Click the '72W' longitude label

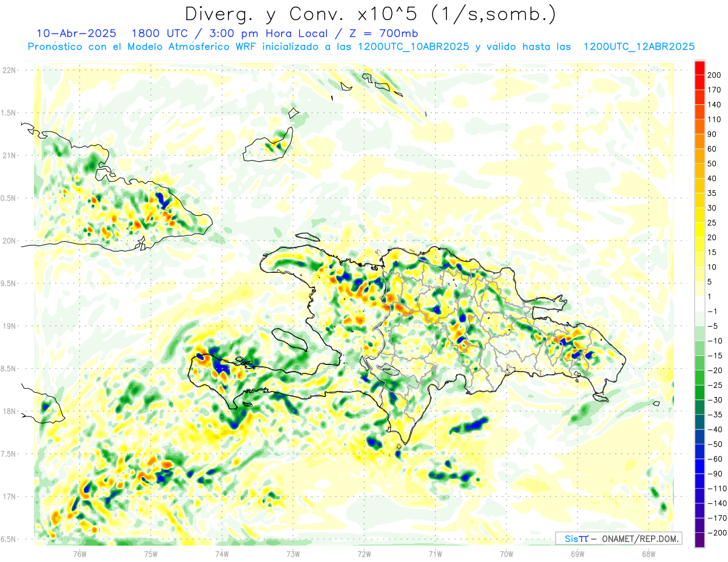pos(364,554)
